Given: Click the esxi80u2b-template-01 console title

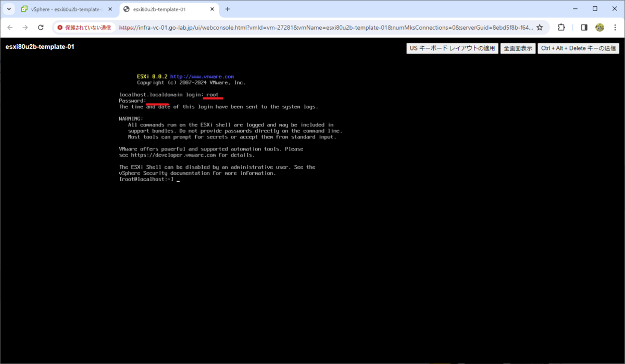Looking at the screenshot, I should tap(40, 47).
